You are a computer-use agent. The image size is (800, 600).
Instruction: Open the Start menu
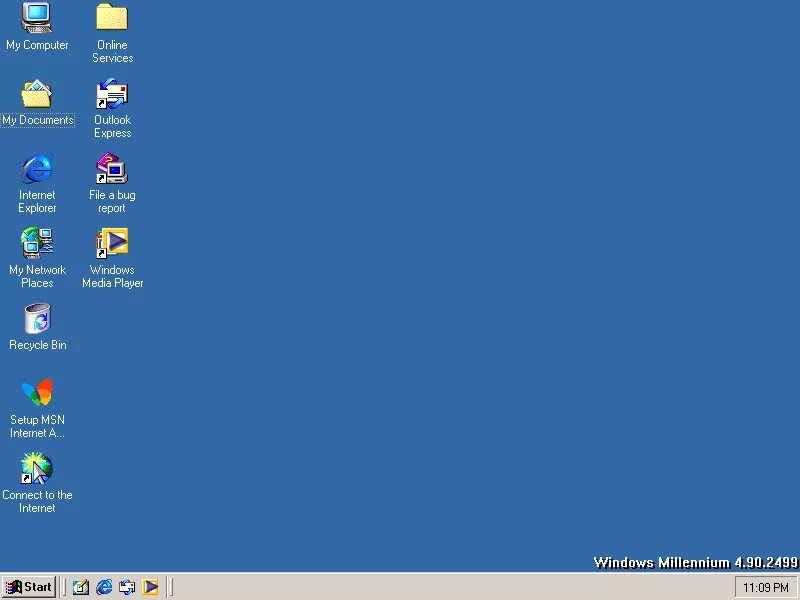pos(29,587)
